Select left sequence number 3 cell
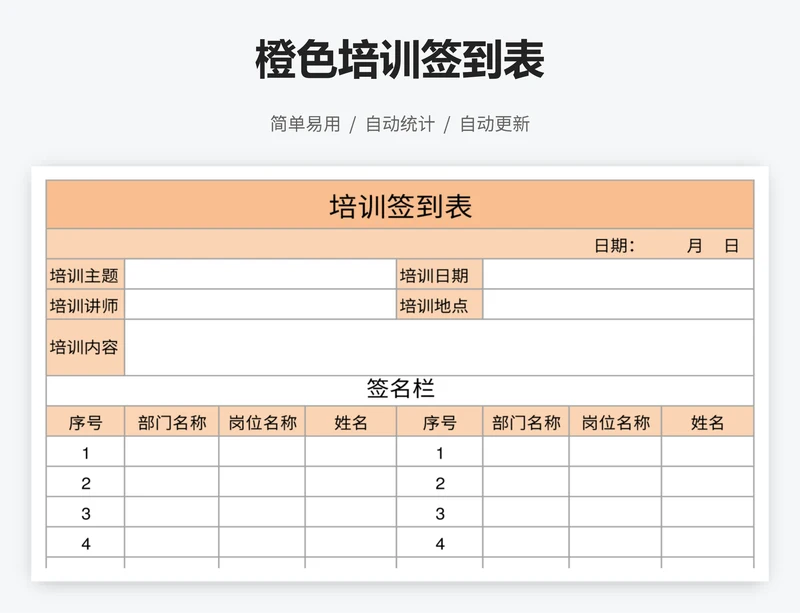Image resolution: width=800 pixels, height=613 pixels. click(x=85, y=512)
